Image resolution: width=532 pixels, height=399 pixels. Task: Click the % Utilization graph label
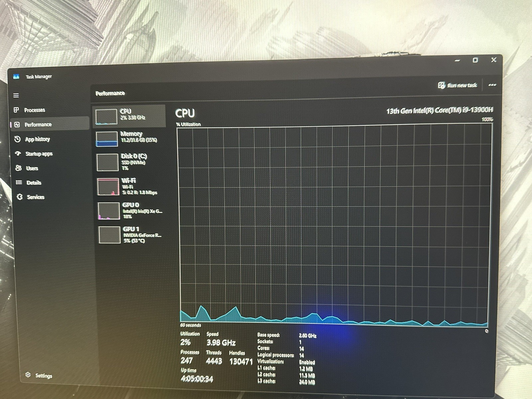pos(189,124)
